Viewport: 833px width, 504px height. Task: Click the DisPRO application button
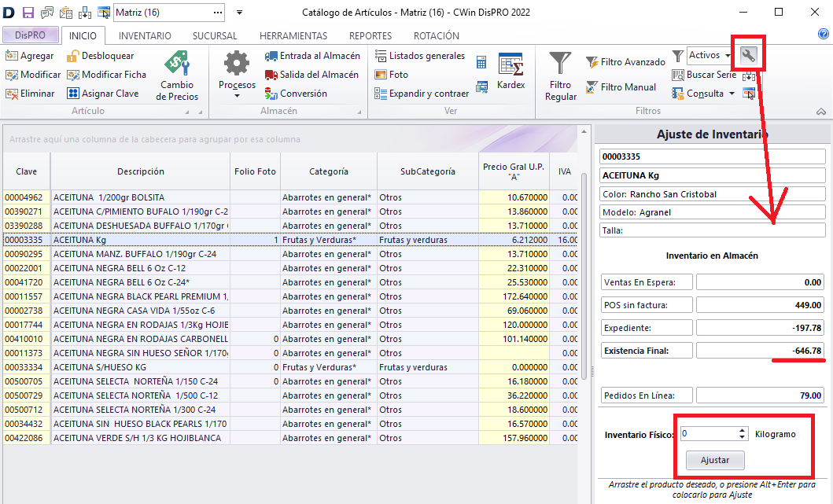[x=30, y=36]
